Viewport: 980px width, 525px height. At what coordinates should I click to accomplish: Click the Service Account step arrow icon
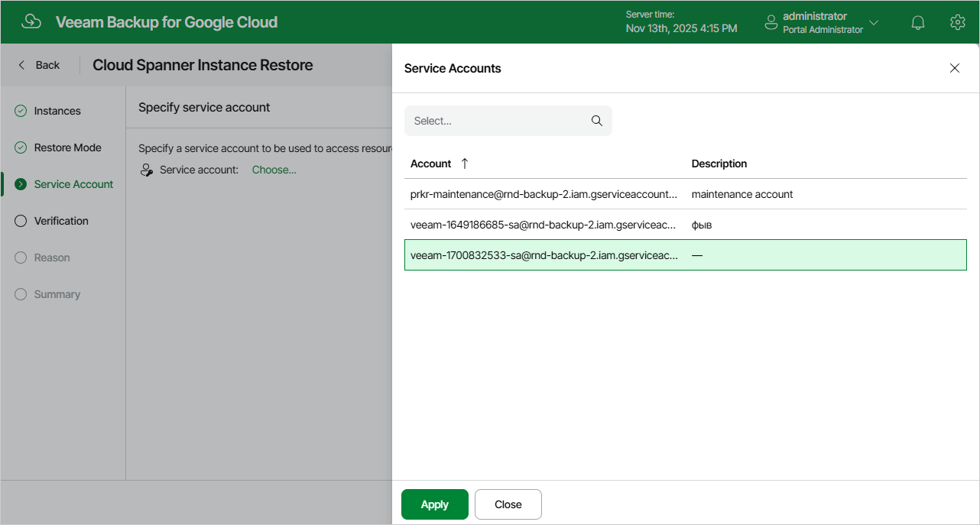point(21,184)
